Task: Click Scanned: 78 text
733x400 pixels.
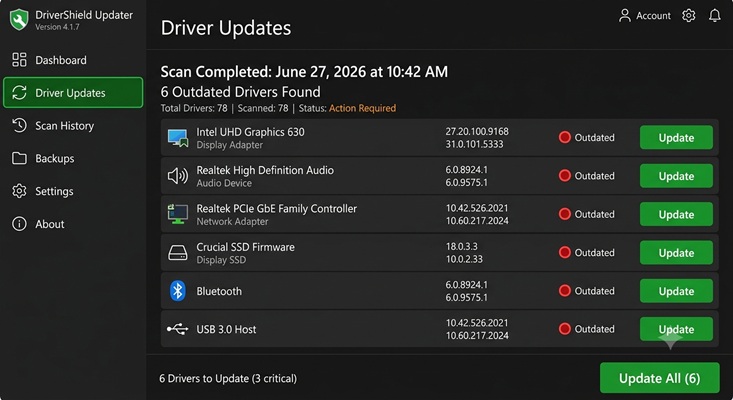Action: click(263, 108)
